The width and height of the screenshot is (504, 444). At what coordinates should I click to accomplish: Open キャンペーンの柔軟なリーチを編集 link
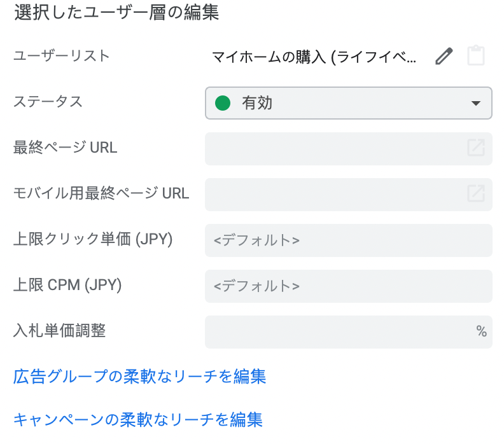pos(137,420)
